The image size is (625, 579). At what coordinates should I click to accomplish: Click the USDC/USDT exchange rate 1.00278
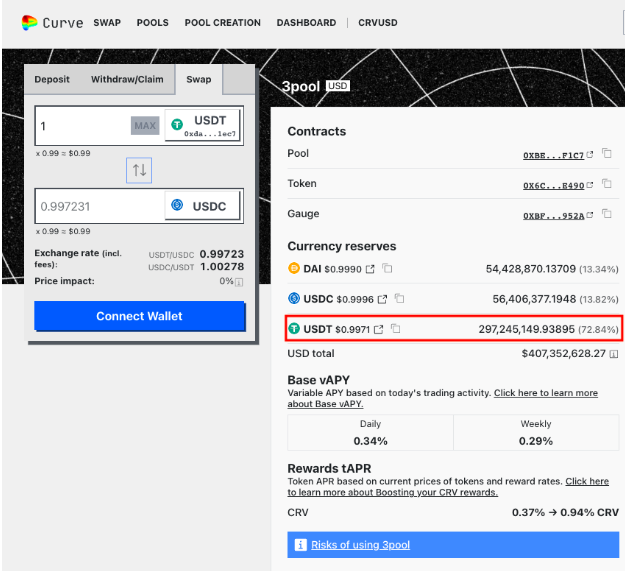tap(222, 267)
